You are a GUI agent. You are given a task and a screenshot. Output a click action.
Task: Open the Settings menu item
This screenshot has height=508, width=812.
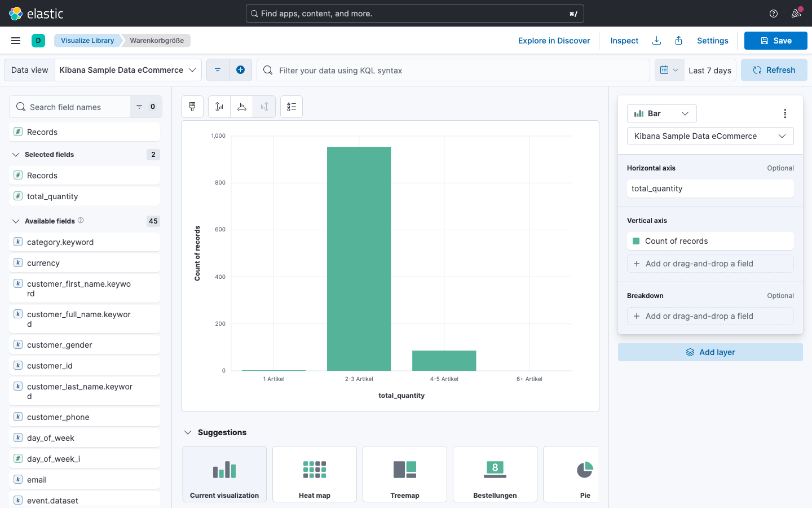click(x=712, y=41)
